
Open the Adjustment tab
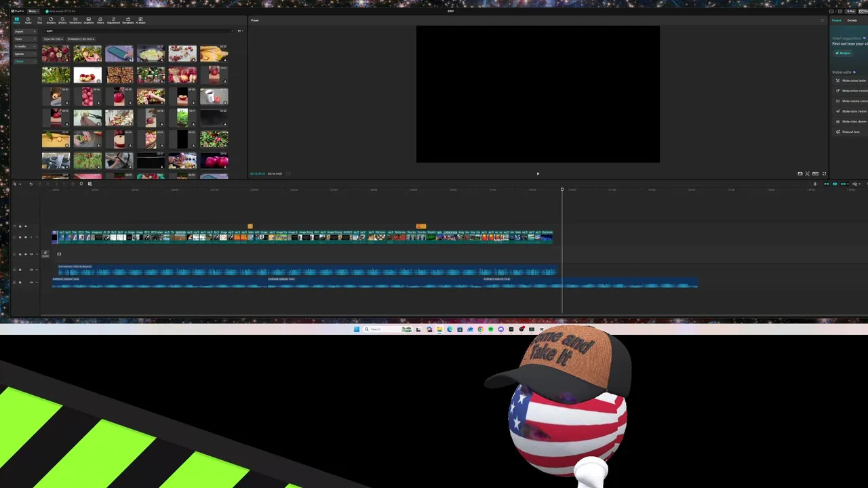point(113,20)
